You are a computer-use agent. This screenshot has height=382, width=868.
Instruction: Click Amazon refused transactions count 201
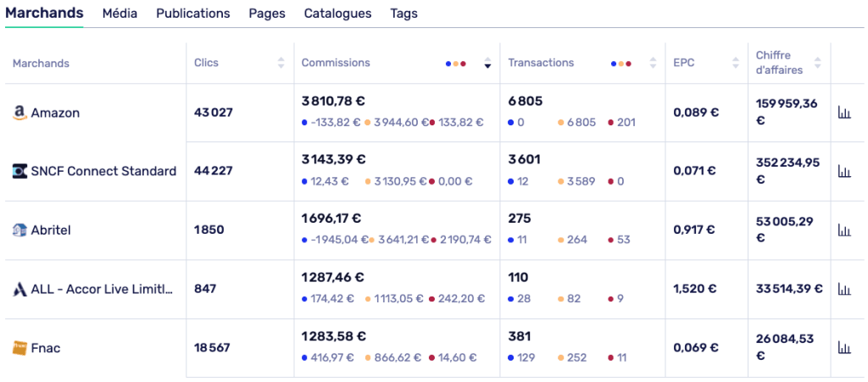(x=621, y=122)
